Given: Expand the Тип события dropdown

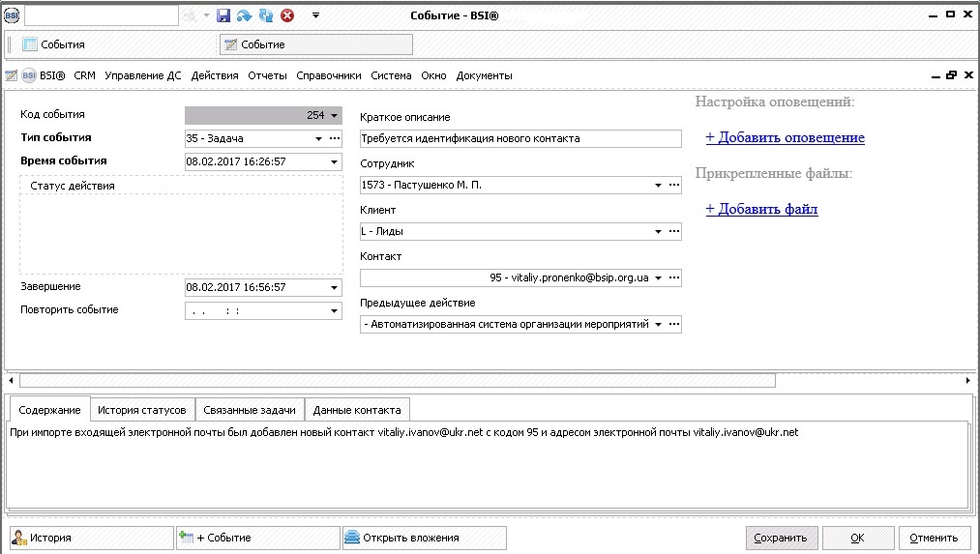Looking at the screenshot, I should pyautogui.click(x=319, y=138).
